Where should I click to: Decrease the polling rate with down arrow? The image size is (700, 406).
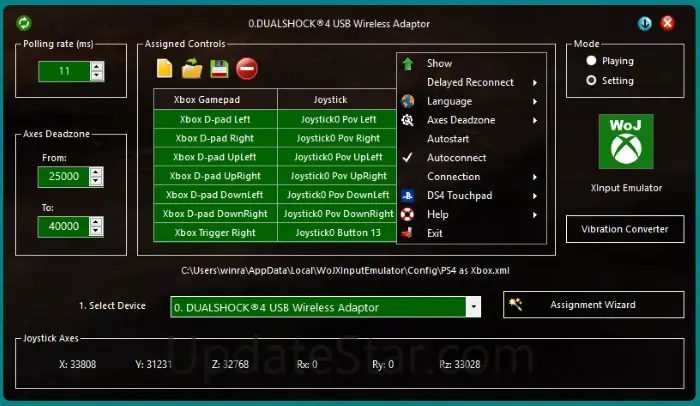pyautogui.click(x=96, y=76)
